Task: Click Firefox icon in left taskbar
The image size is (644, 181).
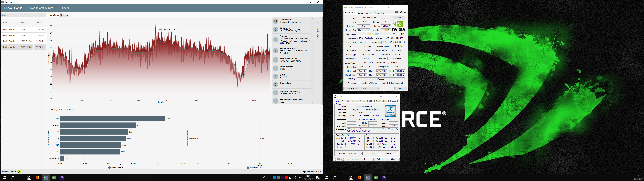Action: pos(37,177)
